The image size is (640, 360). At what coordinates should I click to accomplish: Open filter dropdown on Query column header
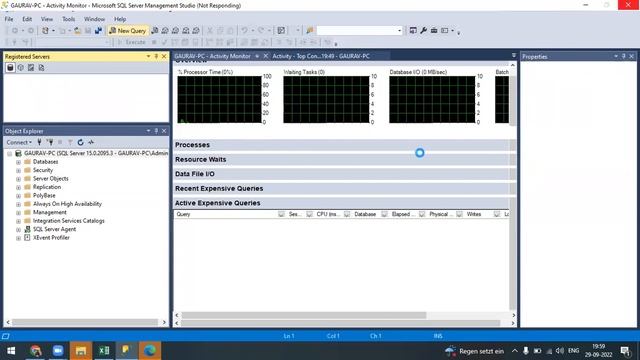(281, 214)
